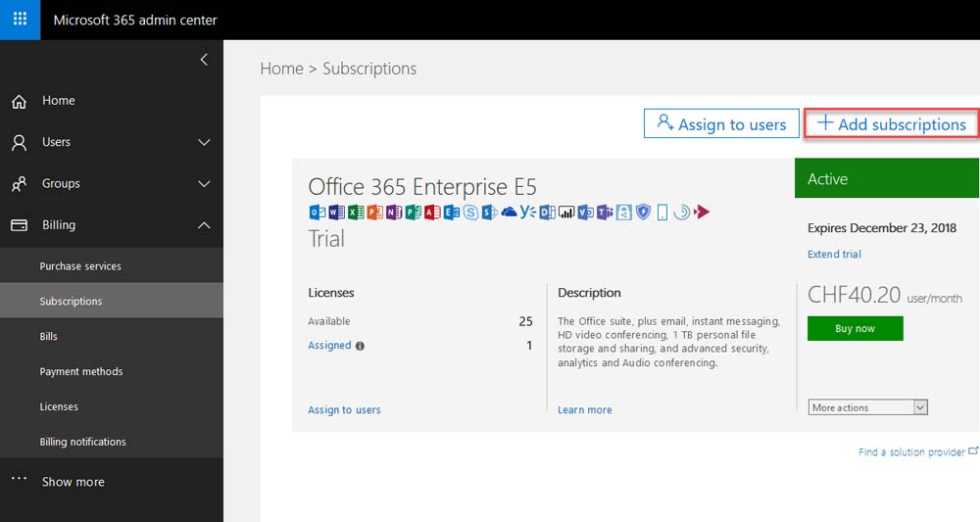Open Billing notifications in the sidebar
980x522 pixels.
(112, 441)
